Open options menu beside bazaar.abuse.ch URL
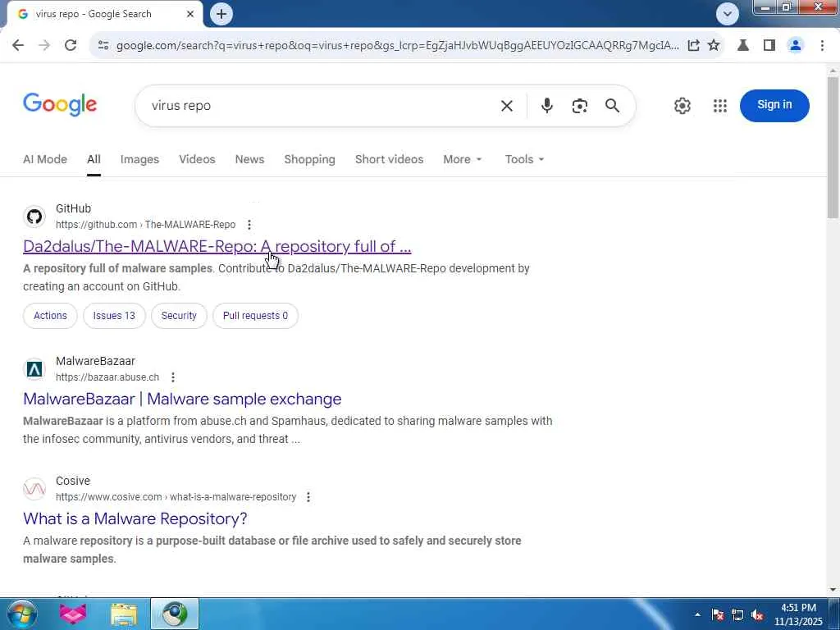This screenshot has height=630, width=840. pos(172,377)
